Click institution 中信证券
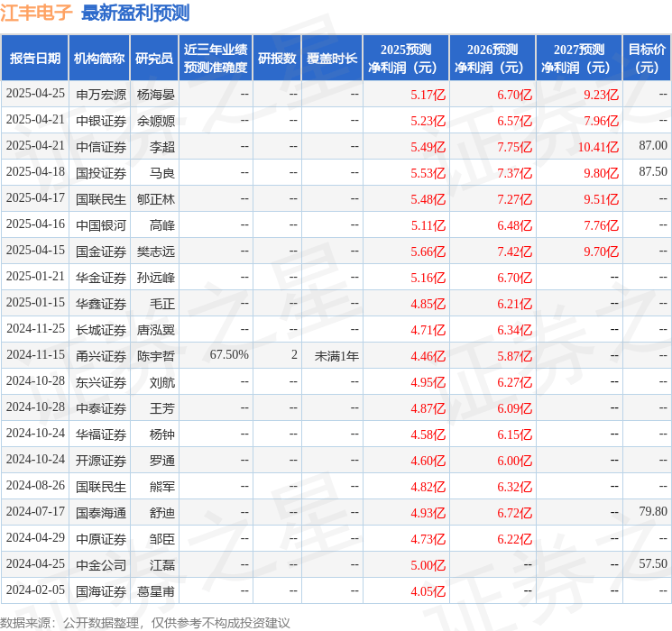Image resolution: width=672 pixels, height=631 pixels. pyautogui.click(x=101, y=147)
